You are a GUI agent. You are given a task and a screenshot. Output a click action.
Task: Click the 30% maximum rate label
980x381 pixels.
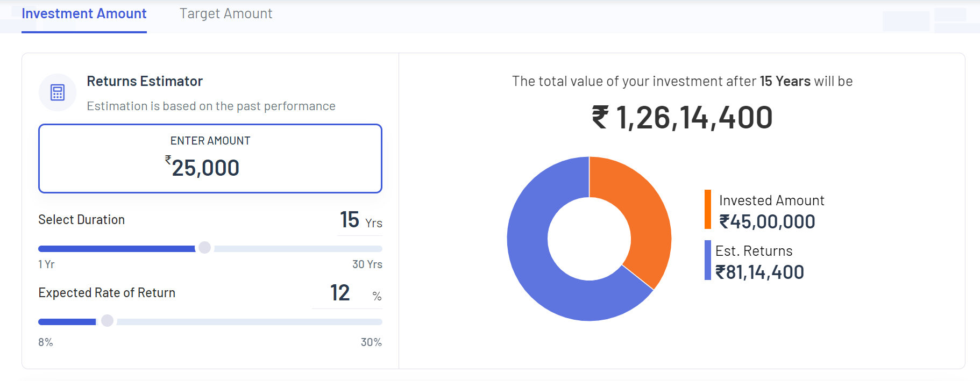[371, 342]
